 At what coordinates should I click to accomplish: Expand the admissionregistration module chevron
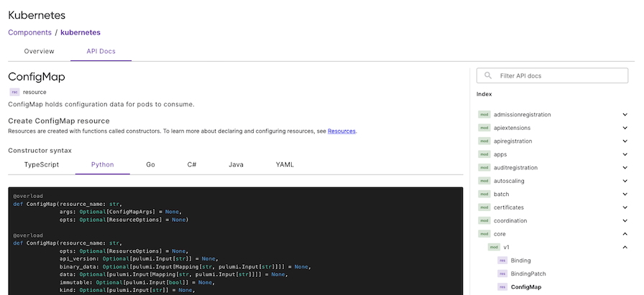[625, 114]
